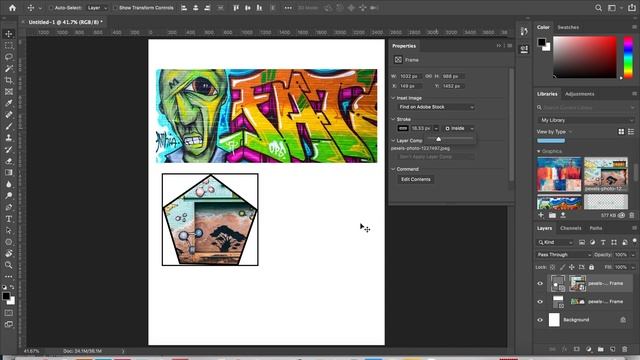The image size is (640, 360).
Task: Switch to the Paths tab
Action: tap(596, 228)
